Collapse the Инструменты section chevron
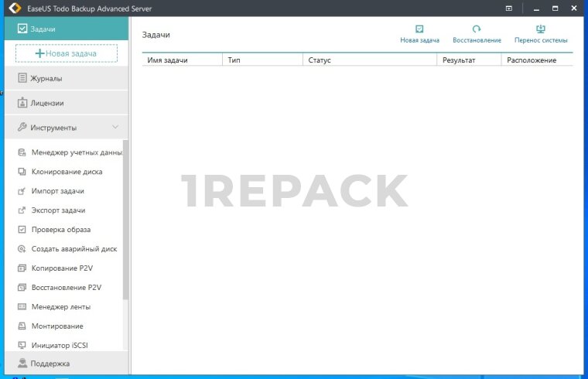 115,128
